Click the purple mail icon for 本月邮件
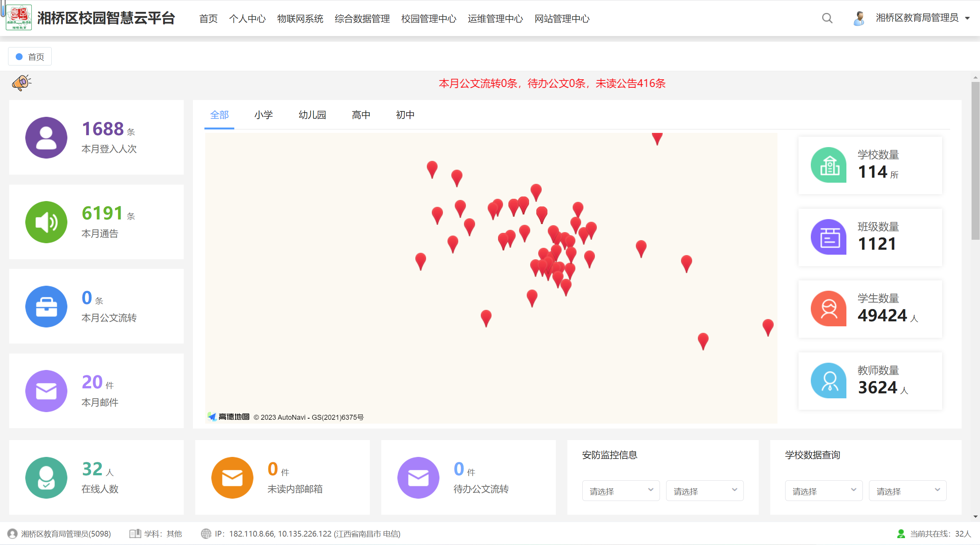This screenshot has height=545, width=980. (x=46, y=391)
